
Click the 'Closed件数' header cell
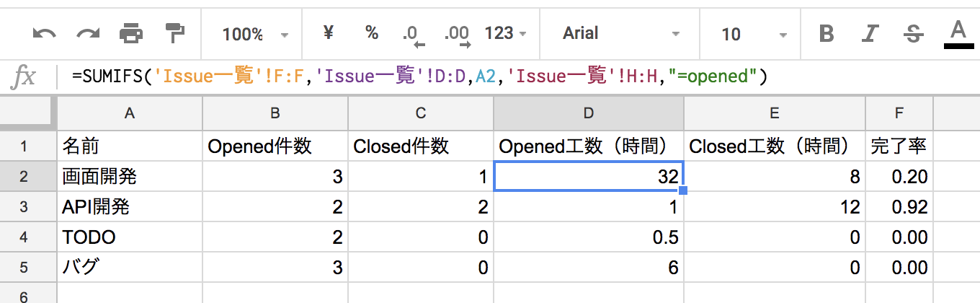click(421, 146)
